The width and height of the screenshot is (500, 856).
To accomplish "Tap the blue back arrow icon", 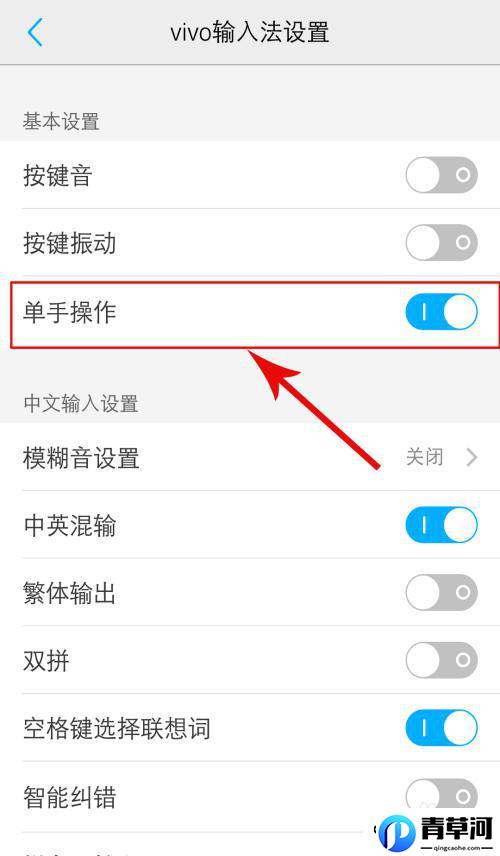I will 35,32.
